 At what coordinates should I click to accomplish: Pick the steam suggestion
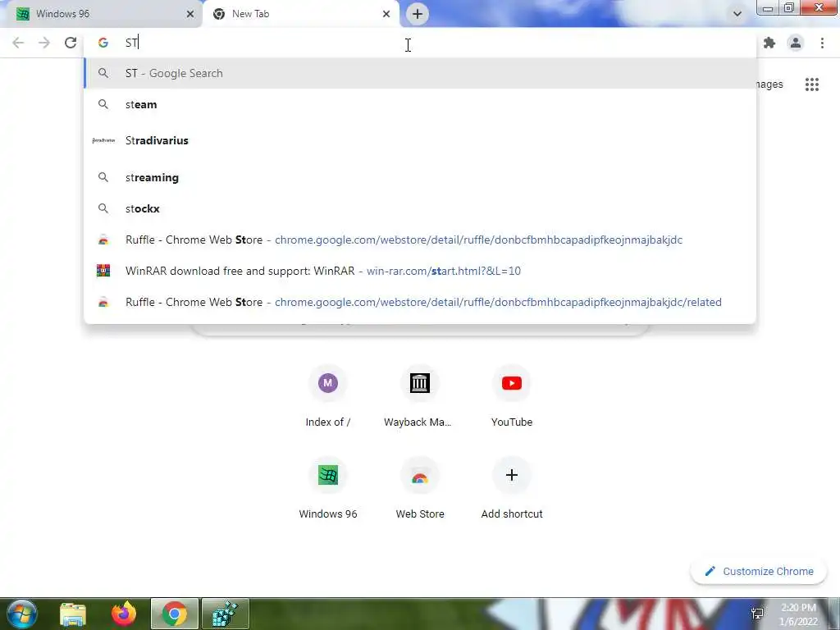(x=420, y=104)
